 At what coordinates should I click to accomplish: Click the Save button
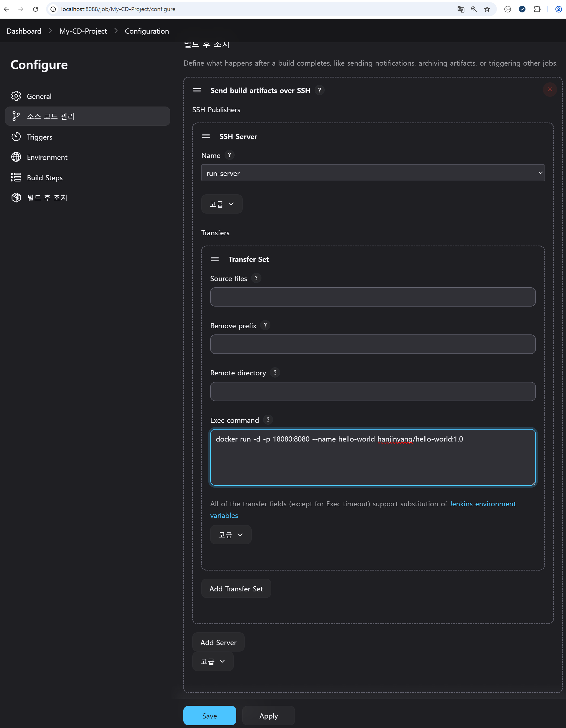(x=209, y=716)
